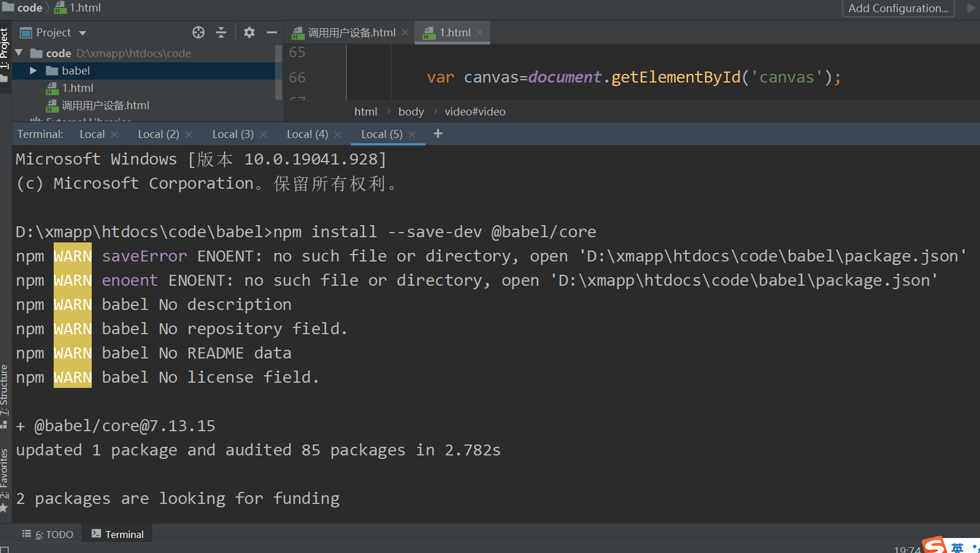Close the Local terminal session
The width and height of the screenshot is (980, 553).
(x=114, y=134)
